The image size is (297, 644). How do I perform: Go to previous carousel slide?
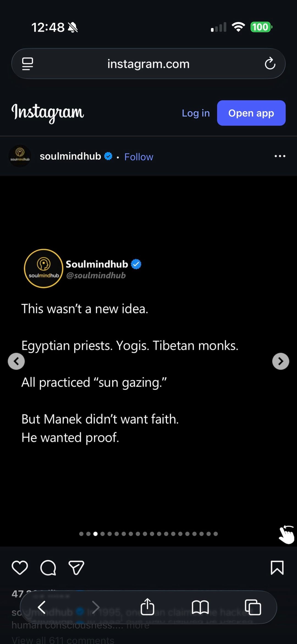click(x=16, y=361)
